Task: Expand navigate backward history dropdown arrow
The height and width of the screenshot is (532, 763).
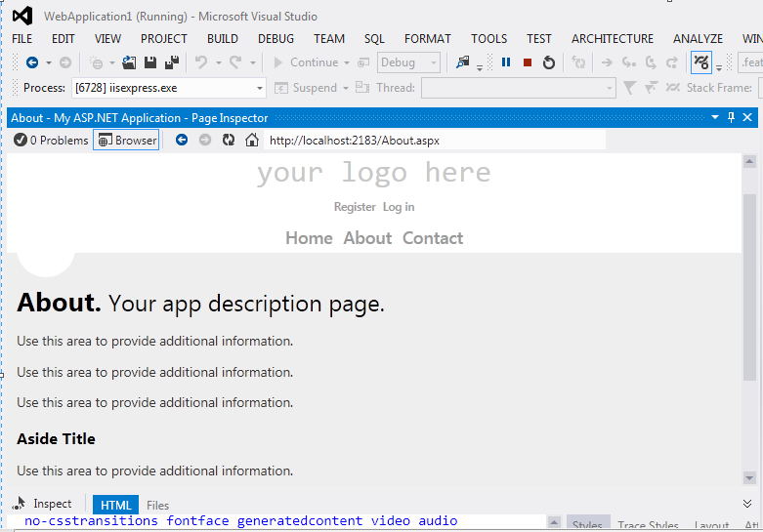Action: 49,62
